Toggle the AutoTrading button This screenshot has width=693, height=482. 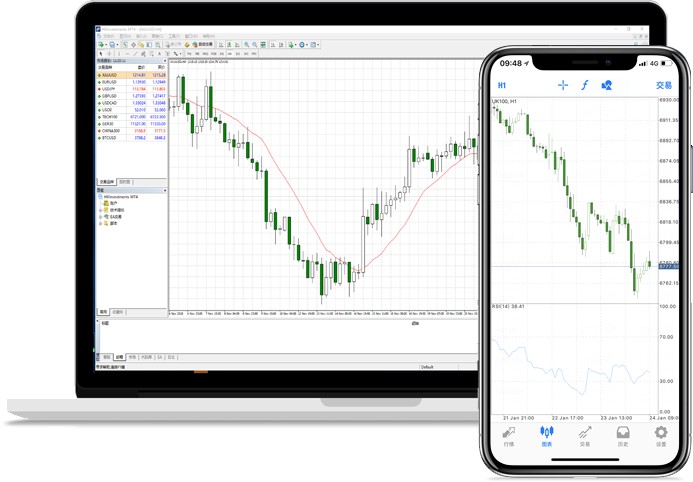203,45
